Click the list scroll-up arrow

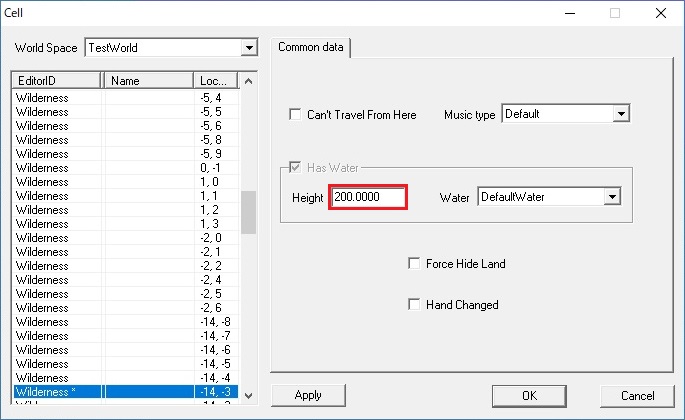[x=248, y=81]
